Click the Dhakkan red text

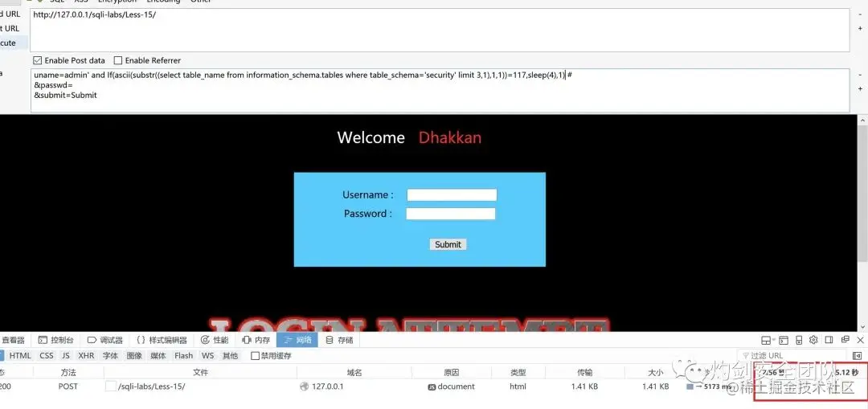click(x=450, y=137)
